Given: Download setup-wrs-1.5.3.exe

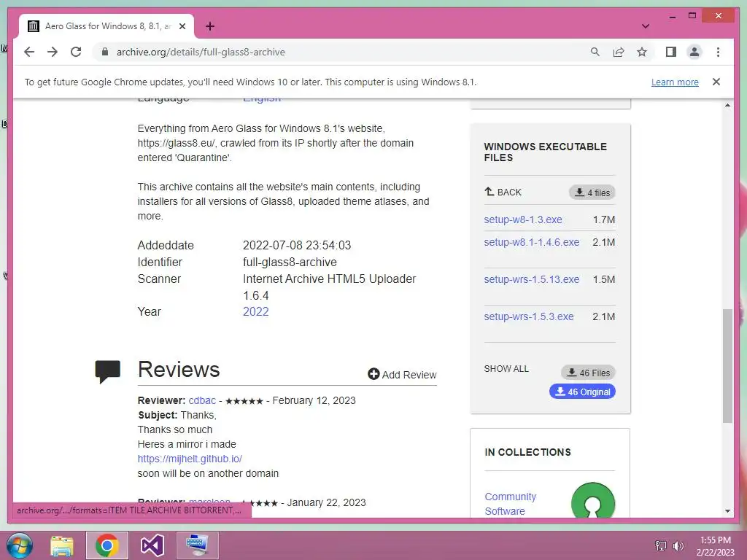Looking at the screenshot, I should tap(529, 316).
